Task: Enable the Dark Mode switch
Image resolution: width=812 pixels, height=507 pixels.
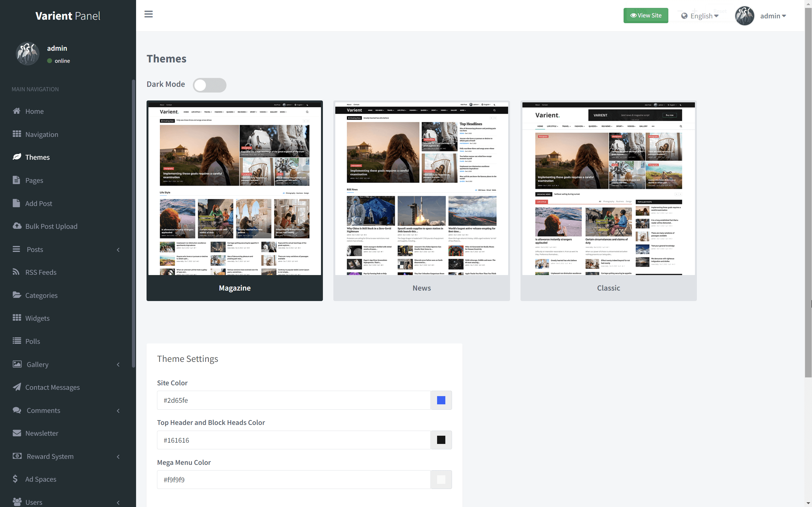Action: [209, 85]
